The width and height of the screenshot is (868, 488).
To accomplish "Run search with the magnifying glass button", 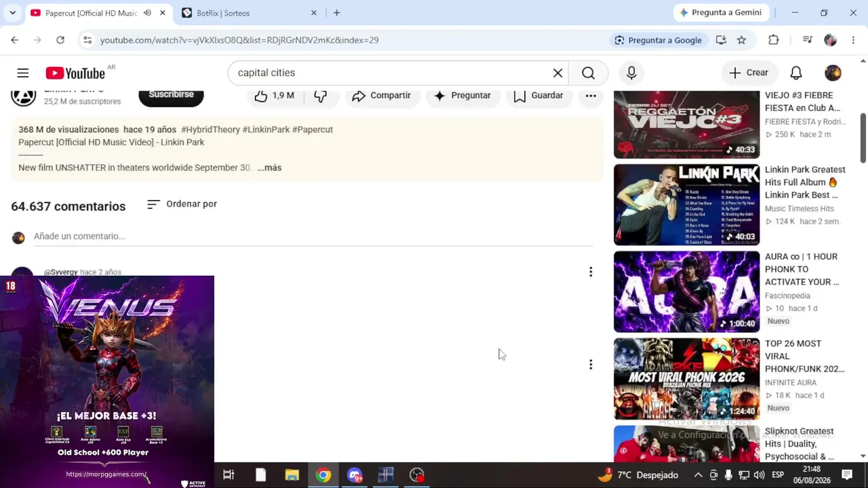I will point(589,73).
